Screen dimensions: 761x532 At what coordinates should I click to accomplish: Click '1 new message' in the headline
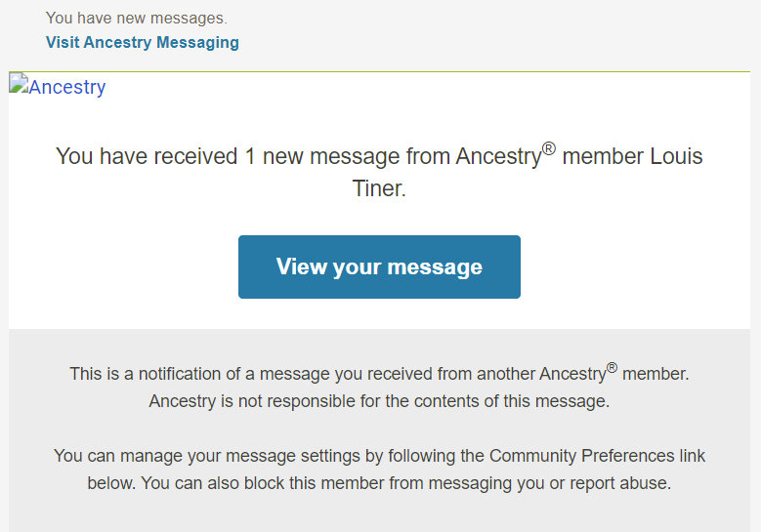coord(311,156)
